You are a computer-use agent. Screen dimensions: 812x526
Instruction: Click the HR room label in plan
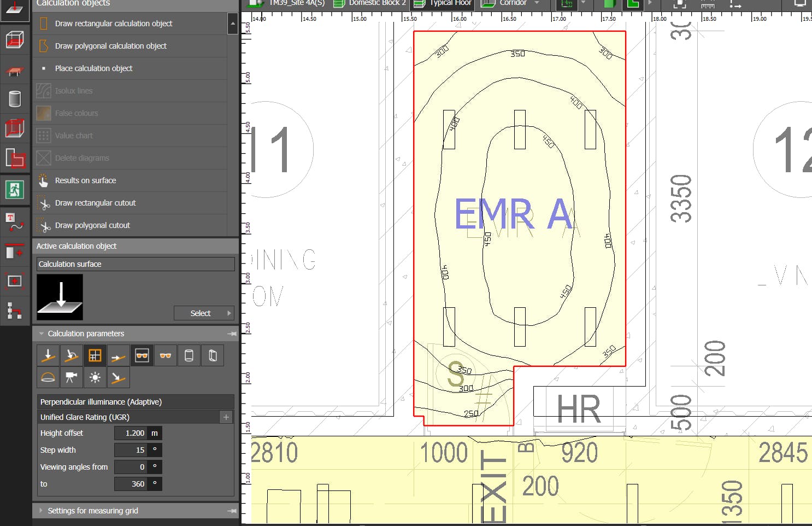pos(579,408)
